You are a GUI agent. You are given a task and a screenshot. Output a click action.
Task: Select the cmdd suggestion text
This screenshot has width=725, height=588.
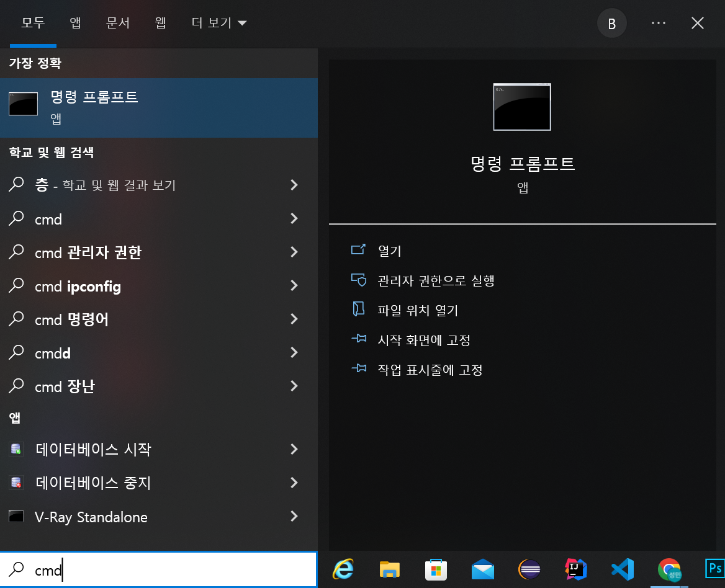tap(53, 354)
